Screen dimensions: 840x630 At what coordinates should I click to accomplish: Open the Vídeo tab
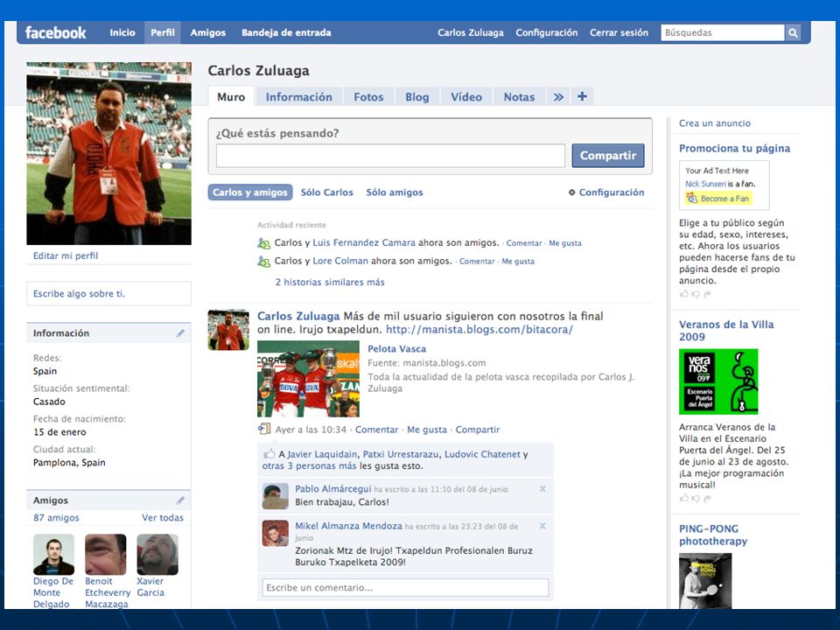click(x=466, y=97)
